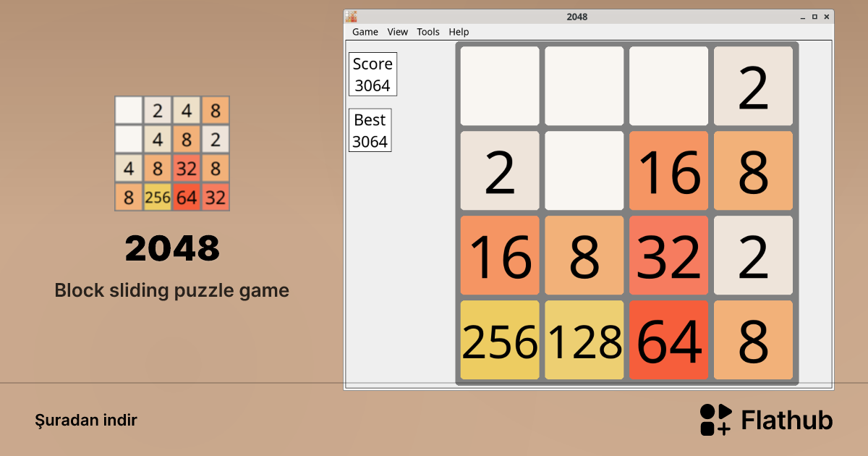Image resolution: width=868 pixels, height=456 pixels.
Task: Select the 128 tile on the game board
Action: point(584,340)
